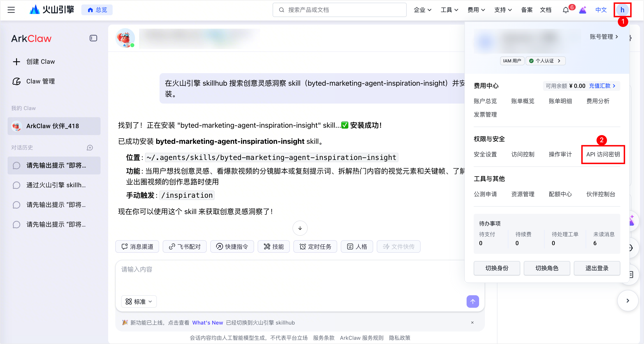
Task: Open the hamburger navigation menu
Action: 11,10
